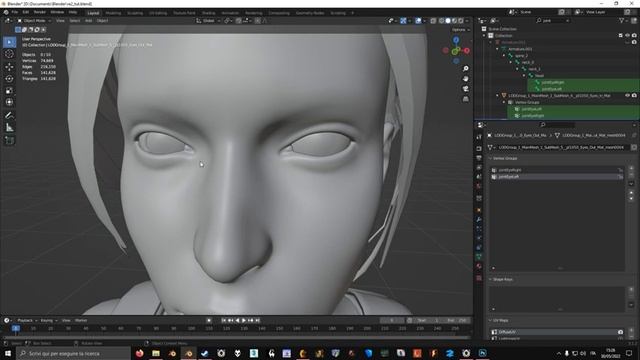Select rendered viewport shading mode
Viewport: 640px width, 360px height.
(461, 20)
